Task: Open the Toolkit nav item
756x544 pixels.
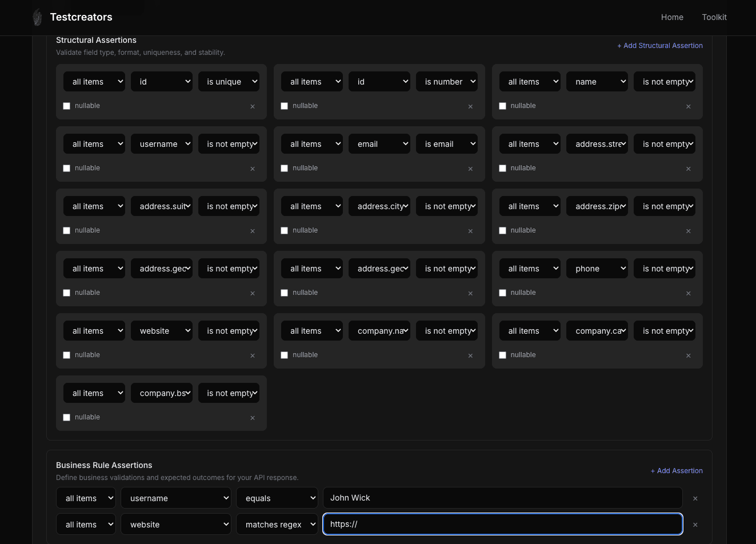Action: (x=714, y=17)
